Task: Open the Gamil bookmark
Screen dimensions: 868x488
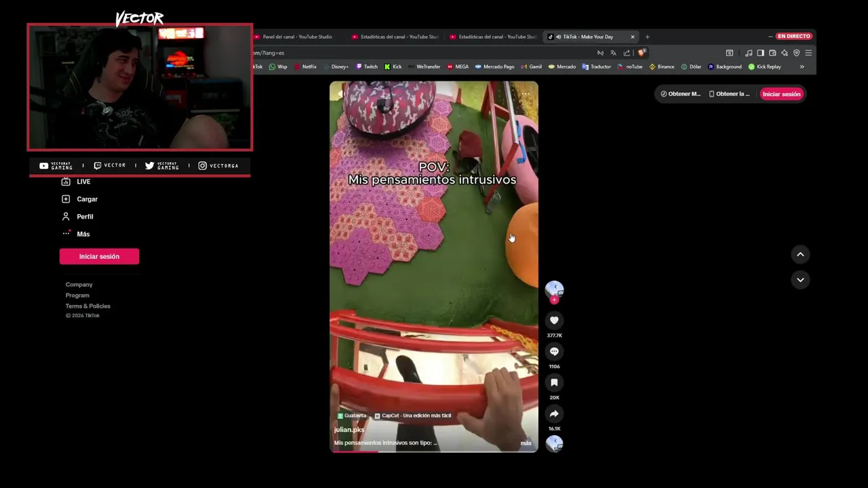Action: click(x=531, y=66)
